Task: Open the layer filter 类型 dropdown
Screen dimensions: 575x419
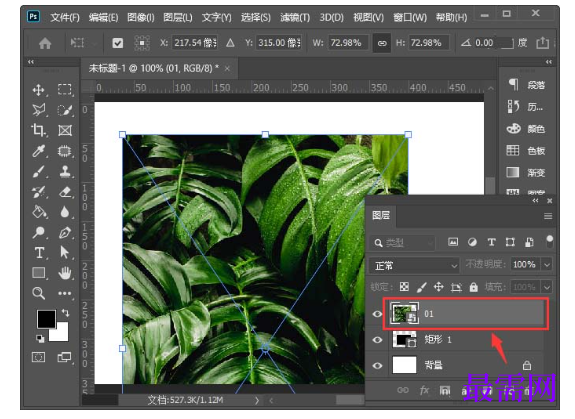Action: tap(403, 243)
